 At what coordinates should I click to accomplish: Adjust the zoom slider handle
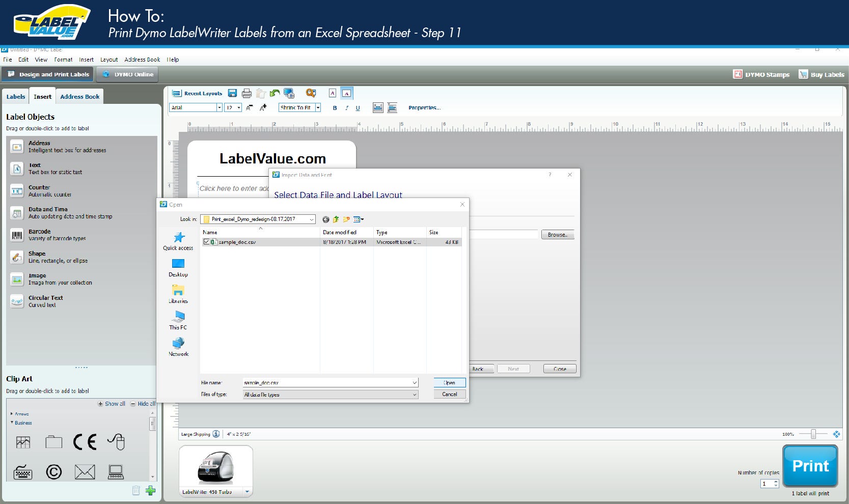[x=813, y=434]
